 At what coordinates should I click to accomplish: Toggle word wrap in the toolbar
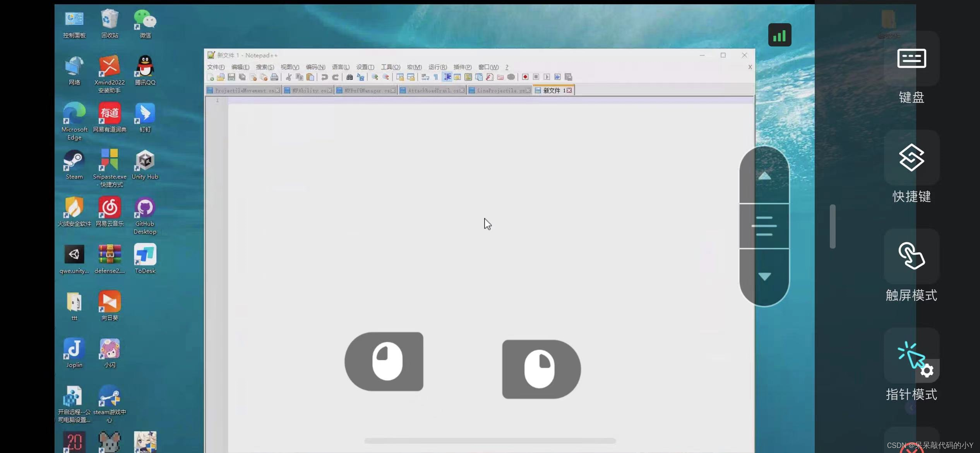(x=425, y=77)
